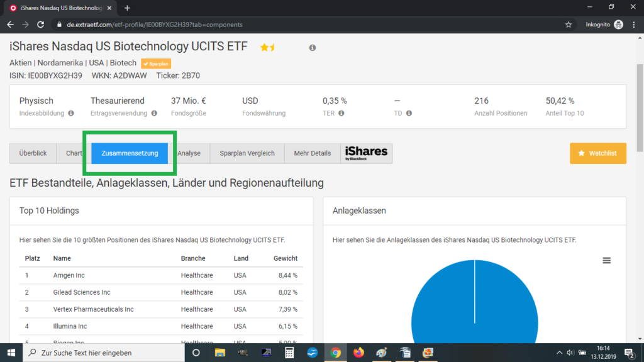Open File Explorer from the taskbar
This screenshot has width=644, height=362.
click(x=219, y=353)
